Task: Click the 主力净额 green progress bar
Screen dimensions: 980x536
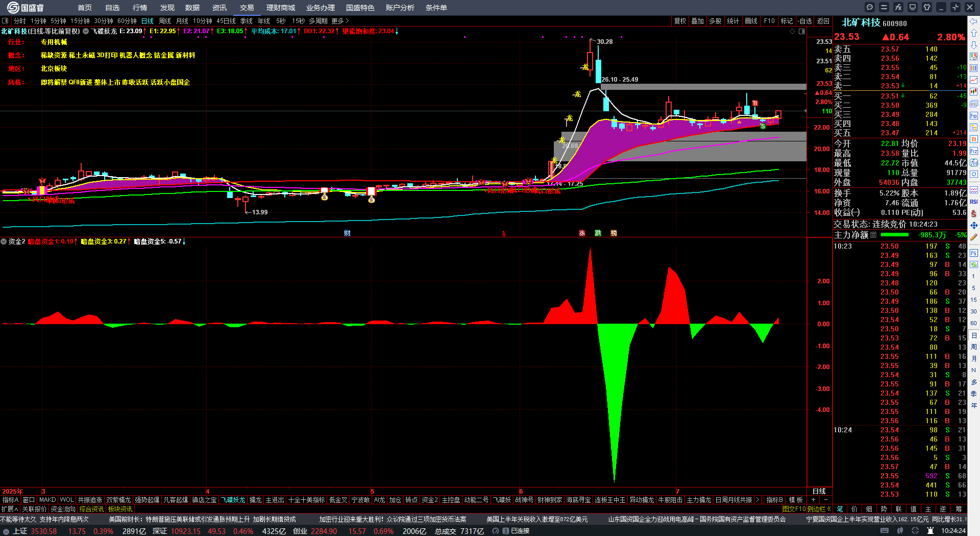Action: point(895,235)
